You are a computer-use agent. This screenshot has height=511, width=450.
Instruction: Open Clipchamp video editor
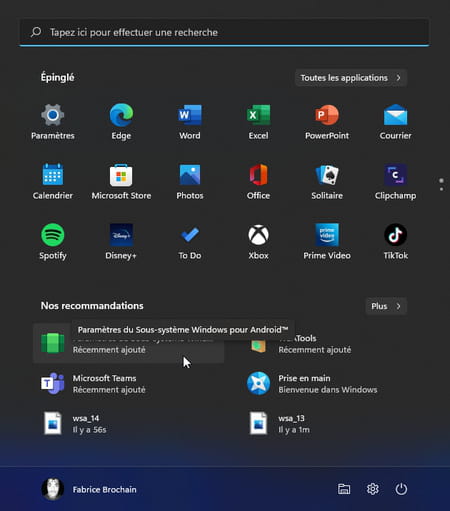tap(396, 182)
